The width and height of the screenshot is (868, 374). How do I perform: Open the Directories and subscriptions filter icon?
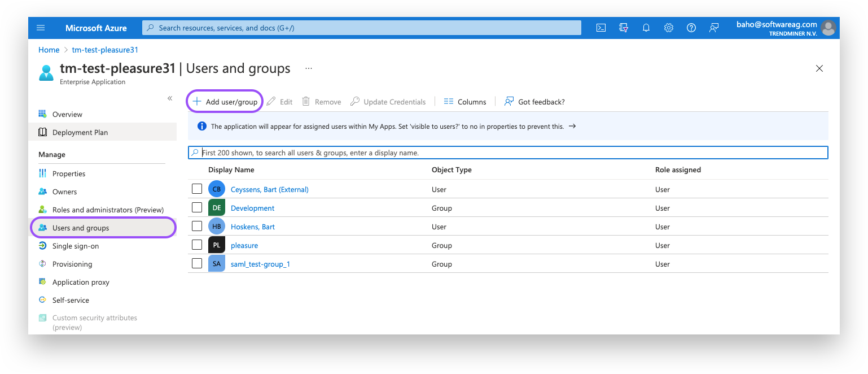(624, 28)
